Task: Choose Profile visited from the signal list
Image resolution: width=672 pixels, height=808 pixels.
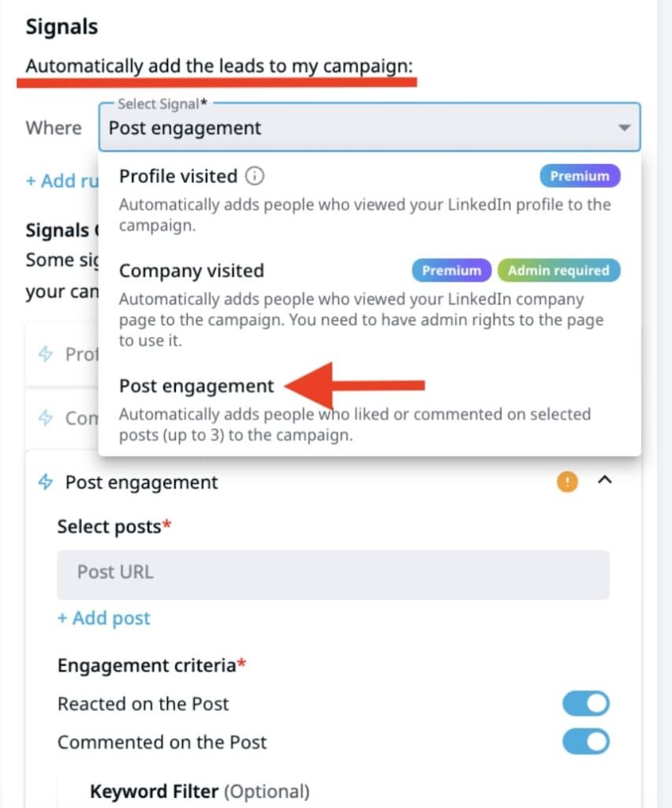Action: tap(178, 176)
